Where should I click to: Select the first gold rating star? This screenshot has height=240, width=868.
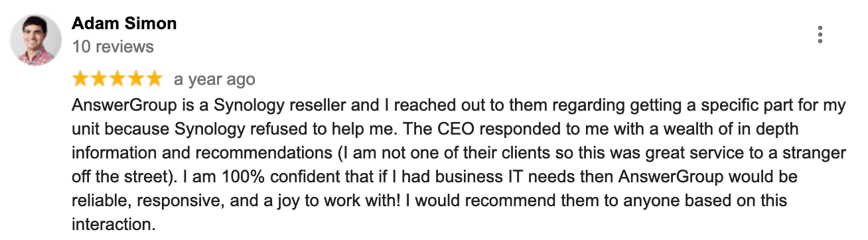coord(81,79)
